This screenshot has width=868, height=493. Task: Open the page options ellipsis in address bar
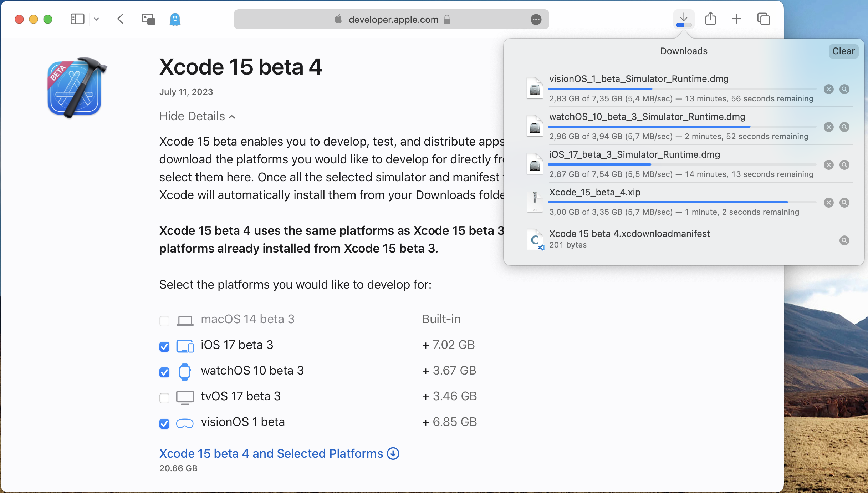536,20
